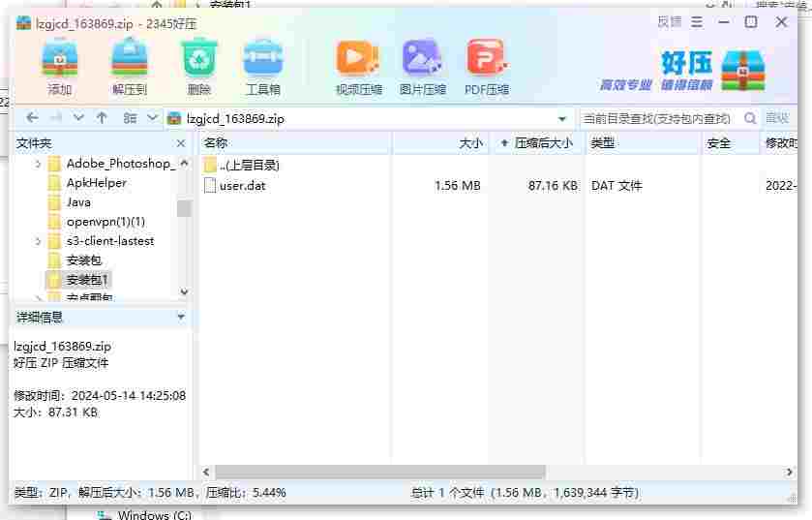Open the 视频压缩 video compression tool
This screenshot has width=812, height=520.
tap(358, 68)
